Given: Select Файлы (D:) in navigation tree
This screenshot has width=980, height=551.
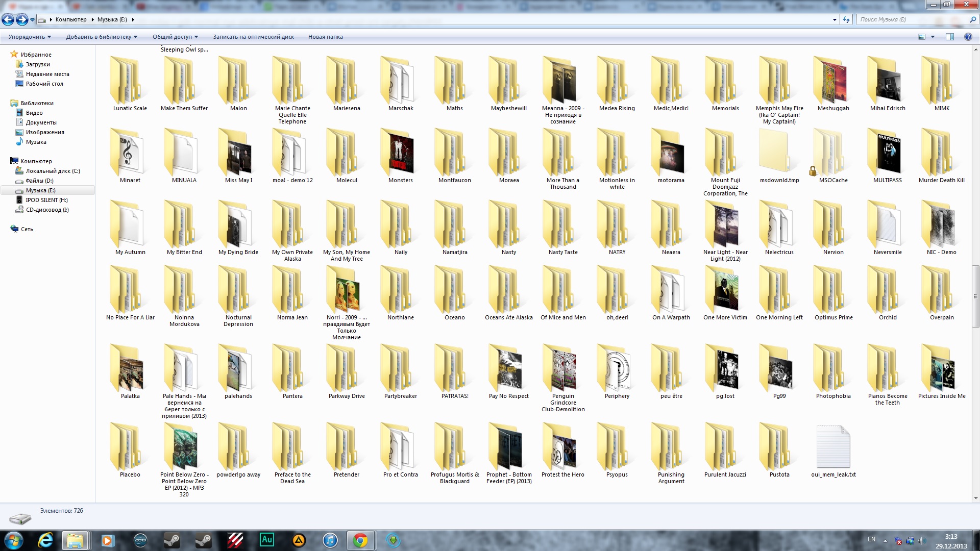Looking at the screenshot, I should 39,181.
